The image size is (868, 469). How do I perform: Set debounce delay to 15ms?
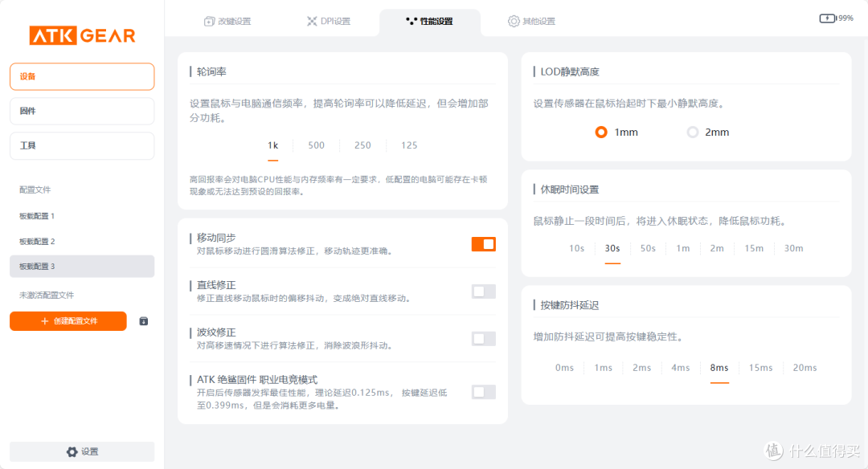tap(760, 368)
